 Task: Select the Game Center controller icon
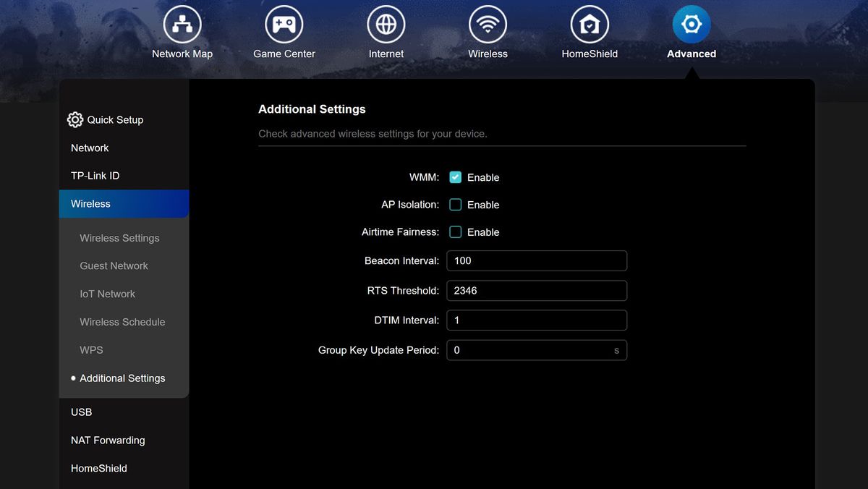[x=284, y=23]
